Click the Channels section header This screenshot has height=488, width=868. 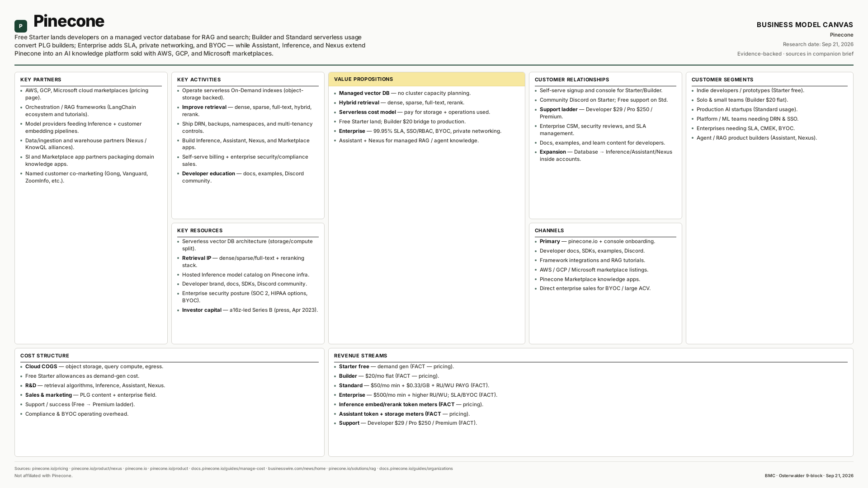pyautogui.click(x=549, y=230)
